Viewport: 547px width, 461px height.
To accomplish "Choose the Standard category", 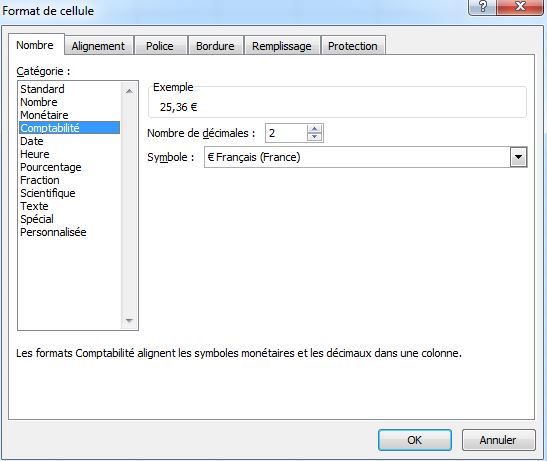I will click(42, 89).
